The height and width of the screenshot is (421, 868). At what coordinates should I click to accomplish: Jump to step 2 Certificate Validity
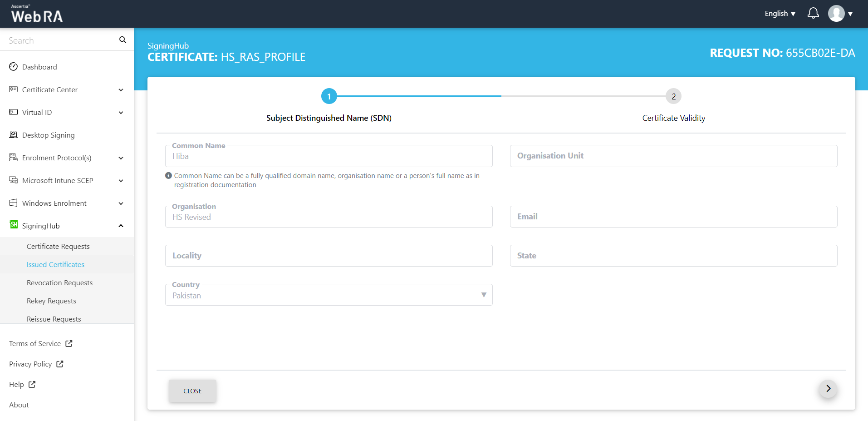click(x=673, y=96)
